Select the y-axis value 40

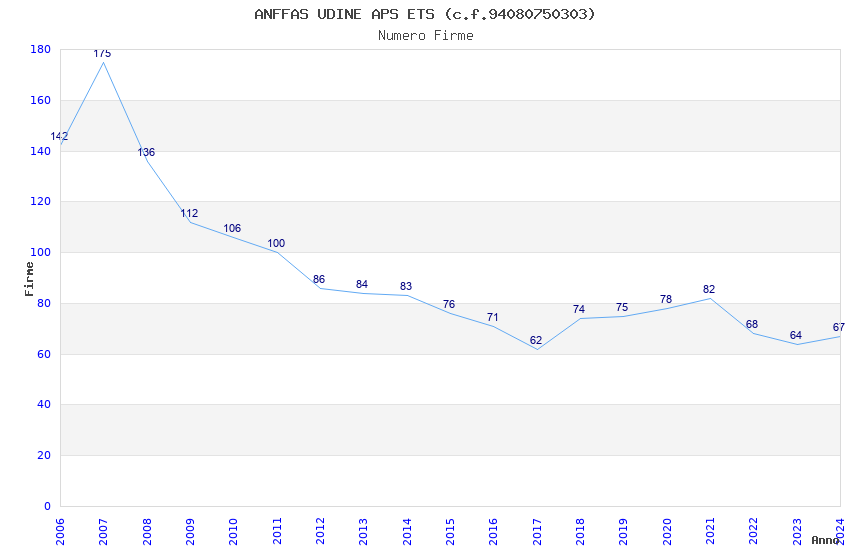coord(44,405)
